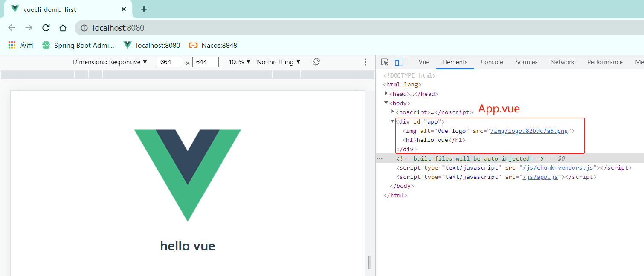Expand the head element node

click(386, 93)
